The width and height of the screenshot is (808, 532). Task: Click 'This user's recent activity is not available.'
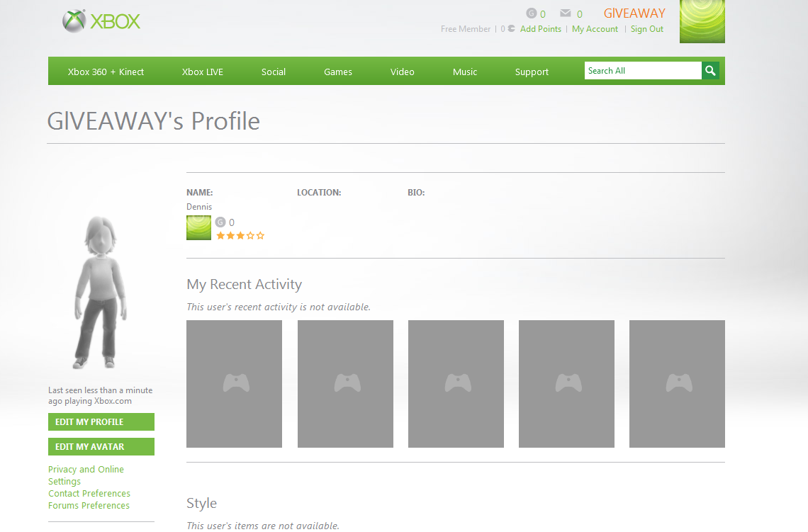(279, 307)
